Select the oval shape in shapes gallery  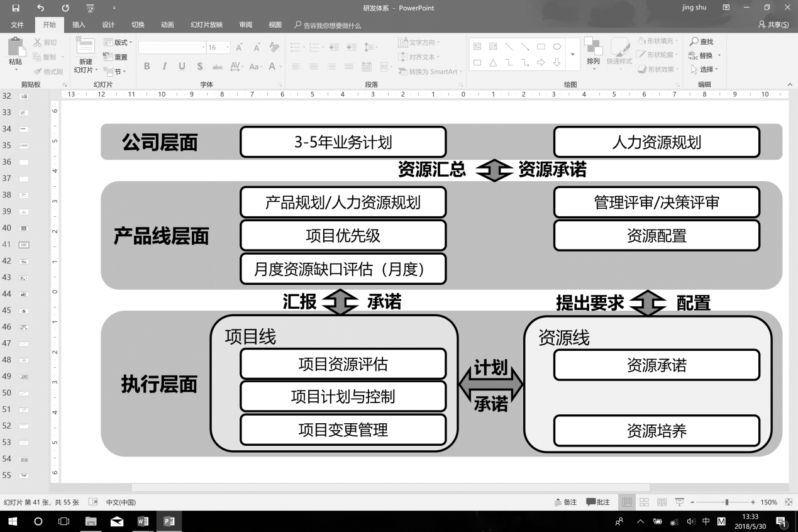557,47
